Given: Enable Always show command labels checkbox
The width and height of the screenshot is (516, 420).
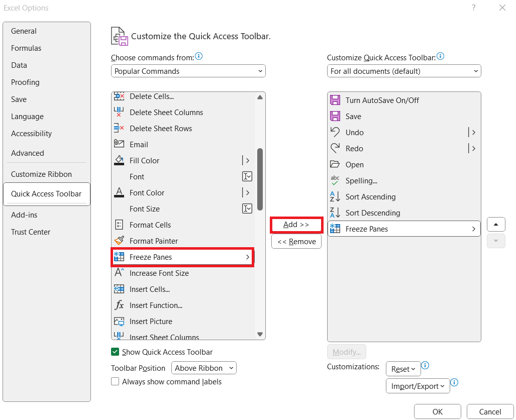Looking at the screenshot, I should coord(115,381).
